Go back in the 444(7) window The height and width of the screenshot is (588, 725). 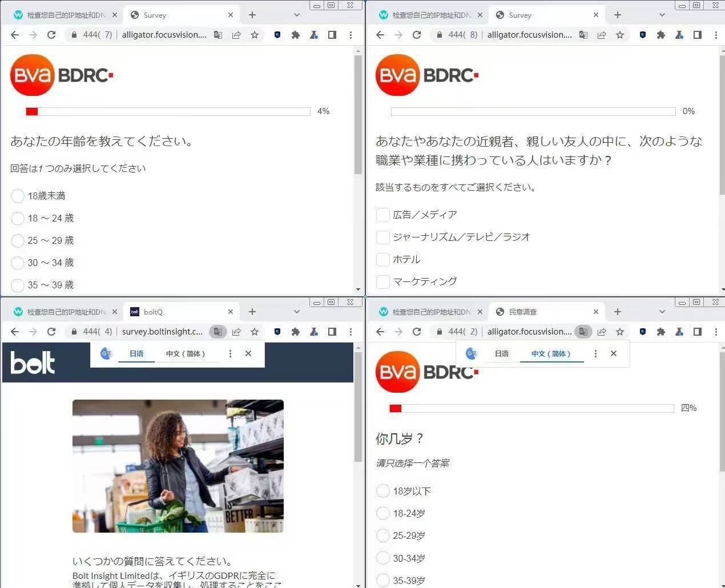pos(15,35)
